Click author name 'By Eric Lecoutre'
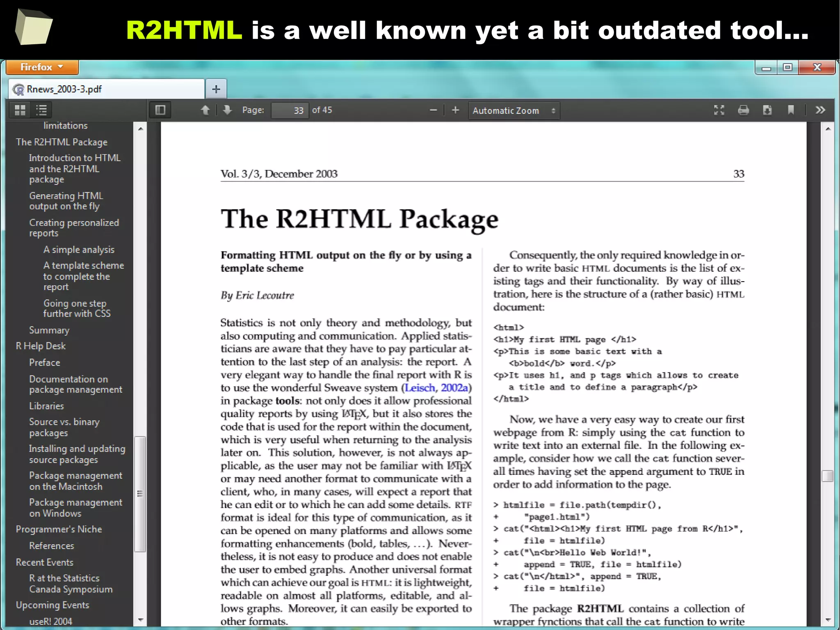Viewport: 840px width, 630px height. point(257,296)
